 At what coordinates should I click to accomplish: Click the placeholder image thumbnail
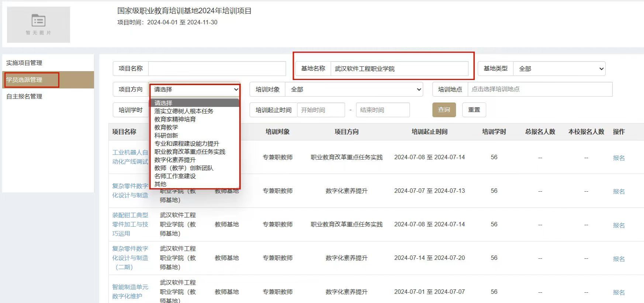tap(38, 25)
